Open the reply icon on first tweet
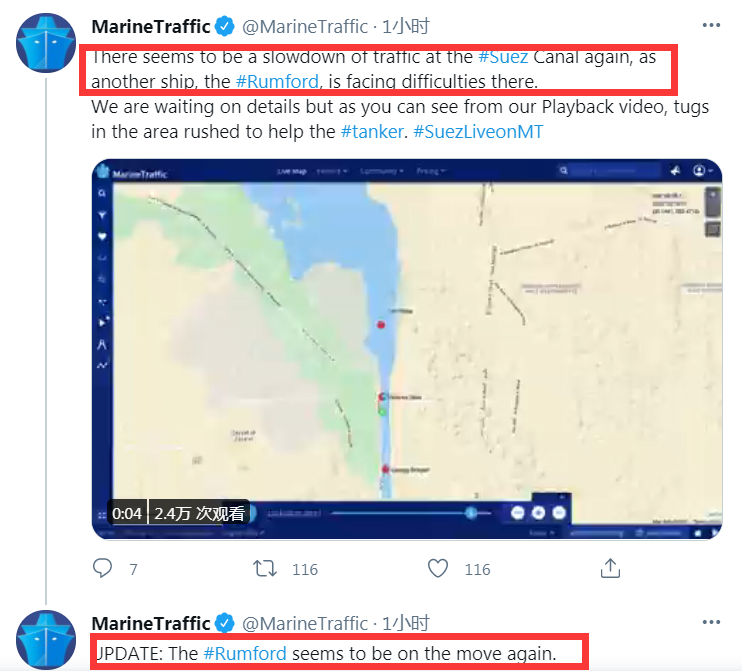 pos(102,568)
